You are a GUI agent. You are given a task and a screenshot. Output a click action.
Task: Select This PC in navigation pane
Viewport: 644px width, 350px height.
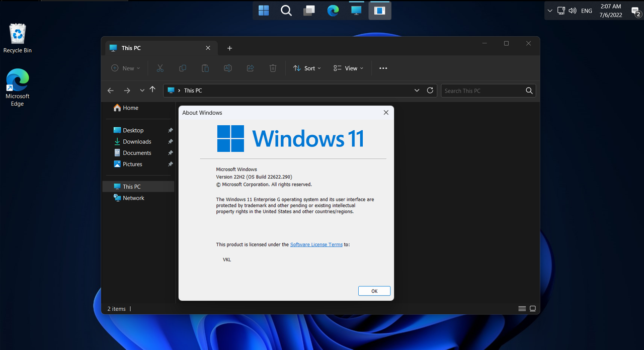(x=138, y=187)
